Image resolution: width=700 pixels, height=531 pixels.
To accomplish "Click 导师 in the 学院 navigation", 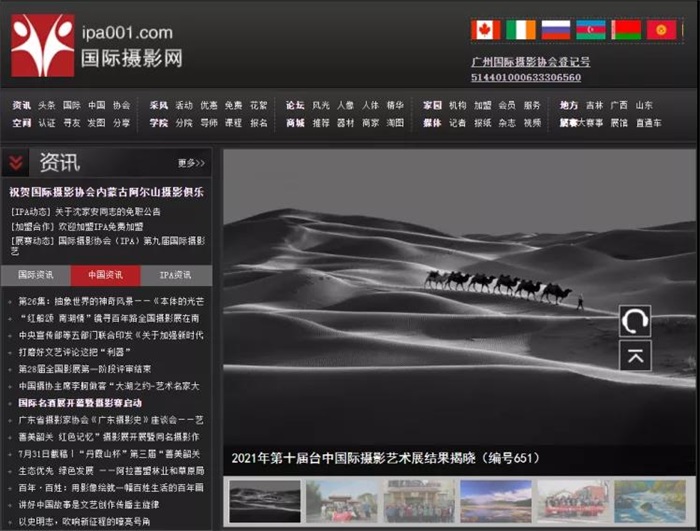I will coord(209,123).
